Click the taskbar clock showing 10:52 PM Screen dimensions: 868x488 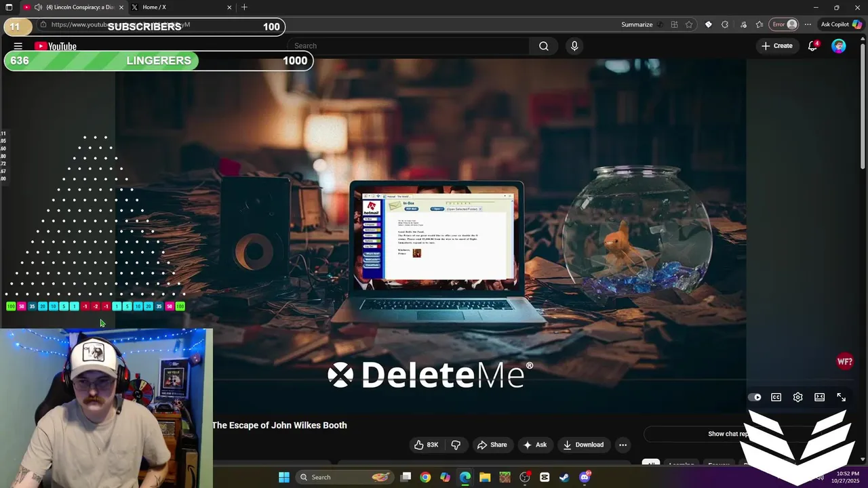[848, 477]
